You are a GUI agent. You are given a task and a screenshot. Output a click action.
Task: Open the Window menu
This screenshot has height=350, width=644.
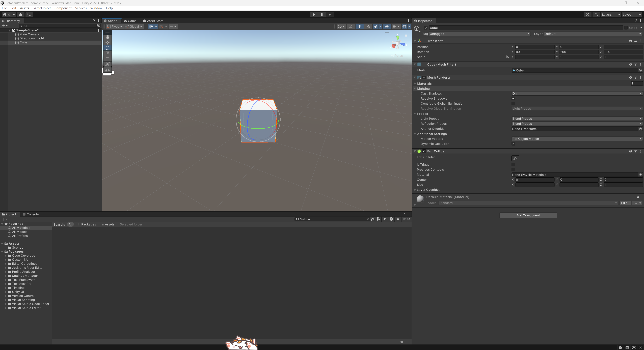(96, 8)
